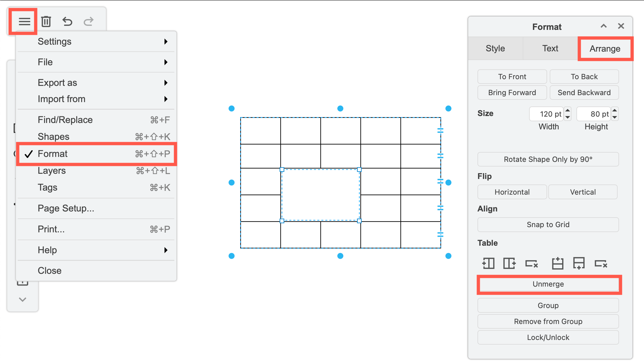
Task: Click the Unmerge button
Action: (548, 284)
